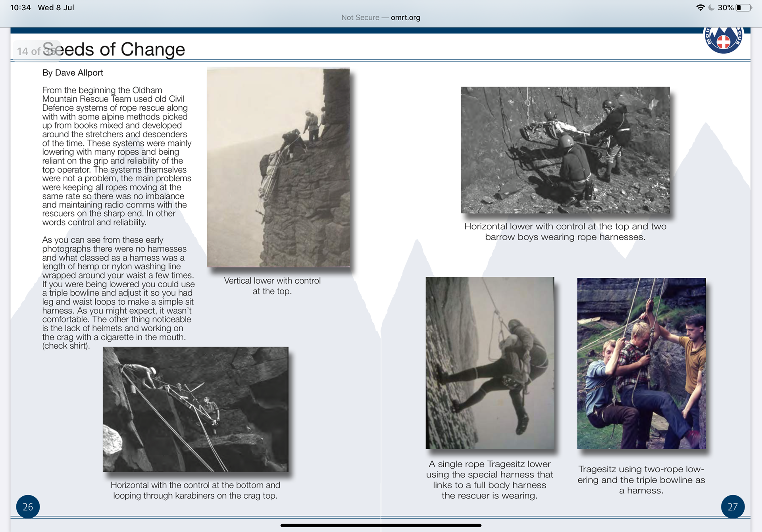Image resolution: width=762 pixels, height=532 pixels.
Task: Click caption 'A single rope Tragesitz lower'
Action: [490, 480]
